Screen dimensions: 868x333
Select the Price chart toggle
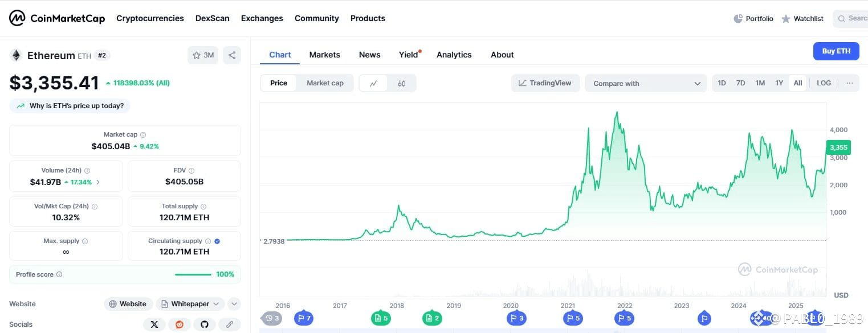pyautogui.click(x=279, y=83)
